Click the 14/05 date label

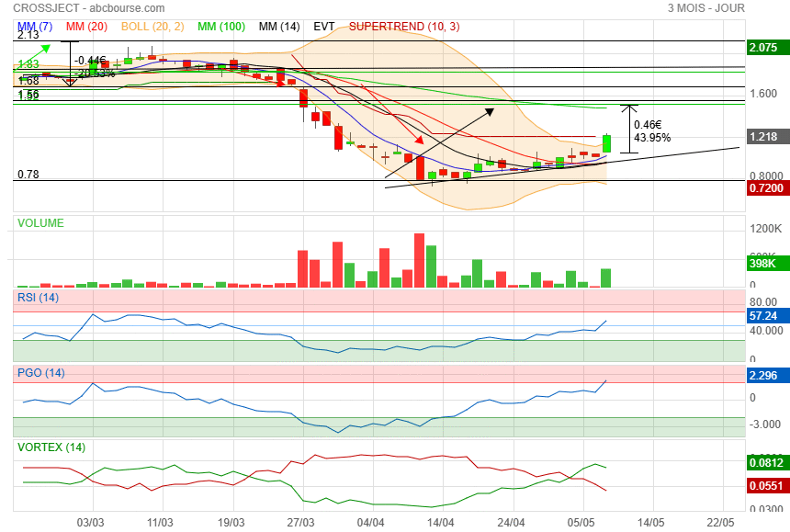tap(651, 523)
